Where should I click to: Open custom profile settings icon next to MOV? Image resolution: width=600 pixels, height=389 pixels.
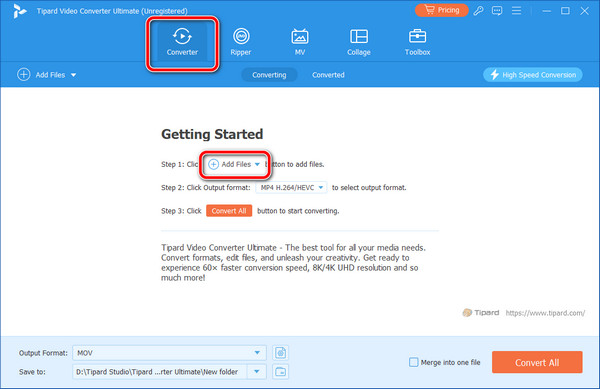tap(280, 353)
